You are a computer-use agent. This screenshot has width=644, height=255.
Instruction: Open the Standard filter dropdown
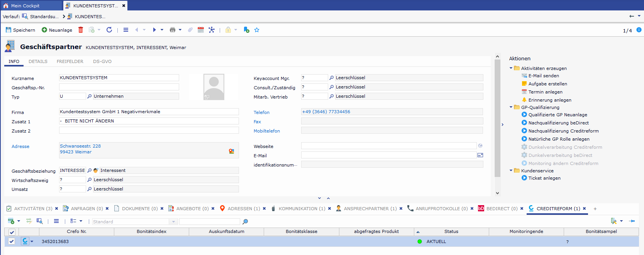click(x=173, y=222)
